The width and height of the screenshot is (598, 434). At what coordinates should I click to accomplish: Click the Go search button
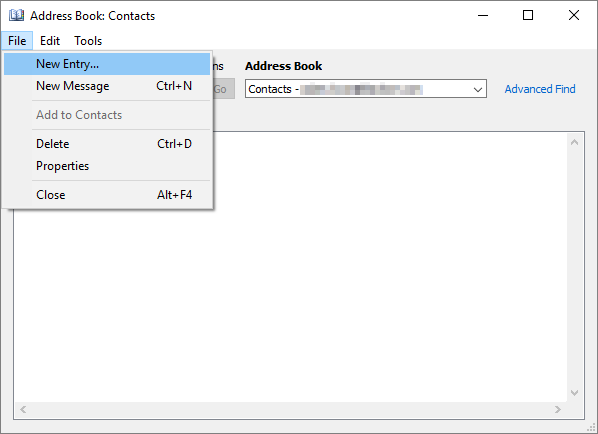[x=223, y=89]
